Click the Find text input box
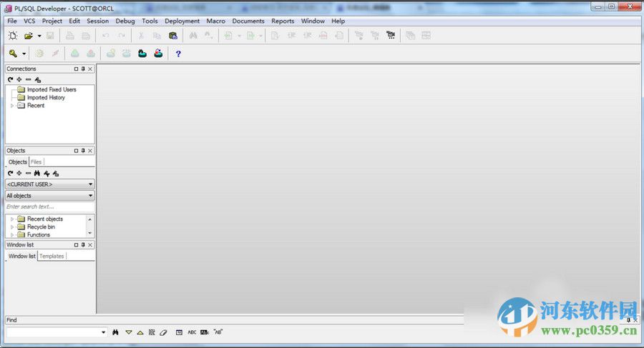The height and width of the screenshot is (348, 644). pyautogui.click(x=53, y=332)
